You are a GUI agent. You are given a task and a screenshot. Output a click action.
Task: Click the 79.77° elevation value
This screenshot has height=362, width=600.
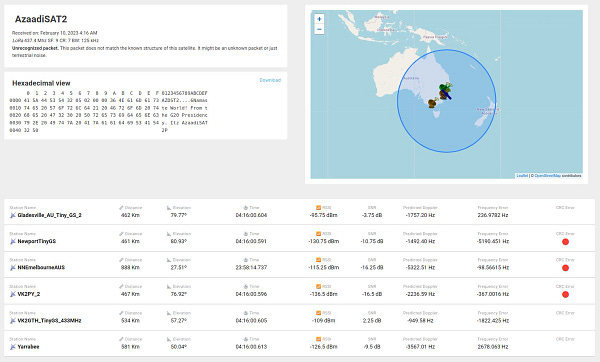tap(178, 215)
